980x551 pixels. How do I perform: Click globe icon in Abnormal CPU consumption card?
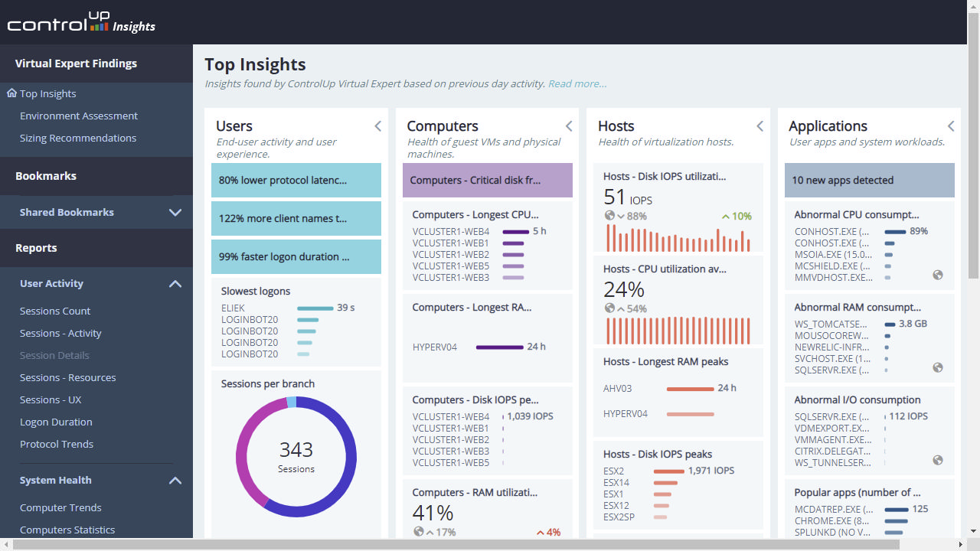tap(938, 275)
